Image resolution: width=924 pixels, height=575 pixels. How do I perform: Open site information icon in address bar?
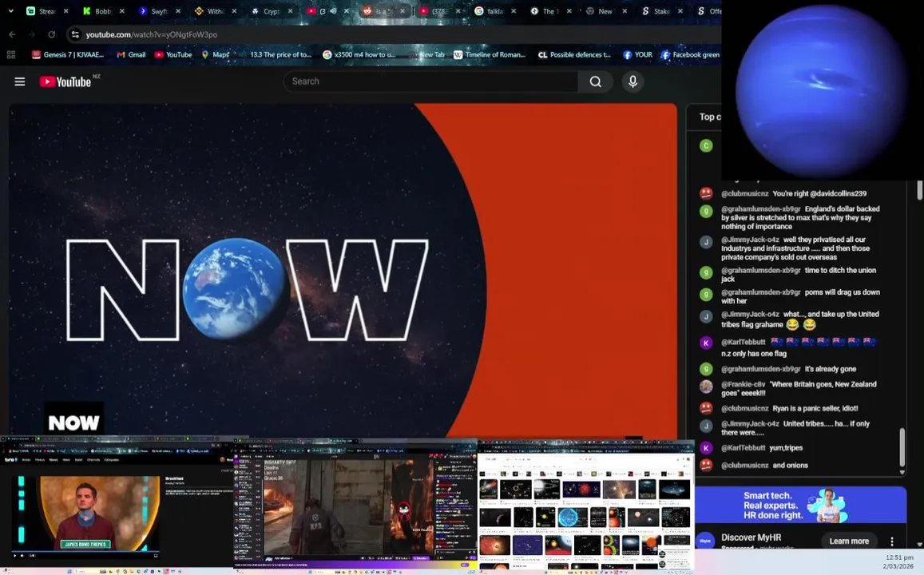tap(75, 35)
